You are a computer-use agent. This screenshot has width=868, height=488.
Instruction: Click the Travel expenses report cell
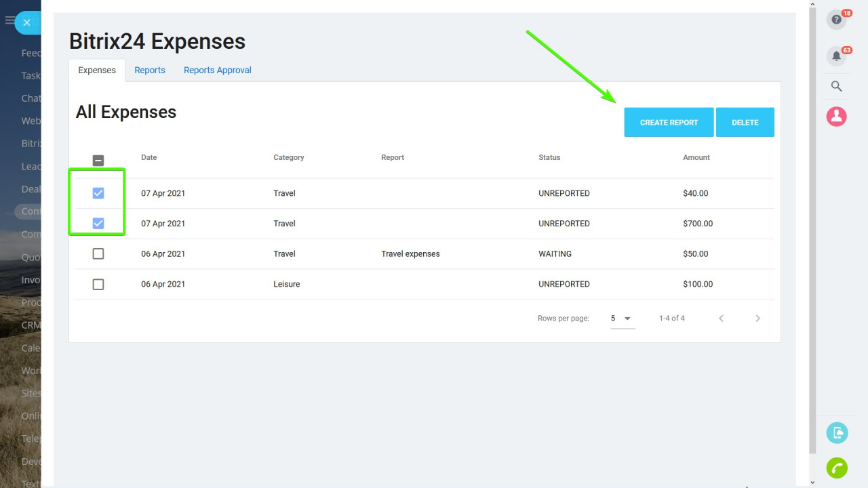point(410,254)
